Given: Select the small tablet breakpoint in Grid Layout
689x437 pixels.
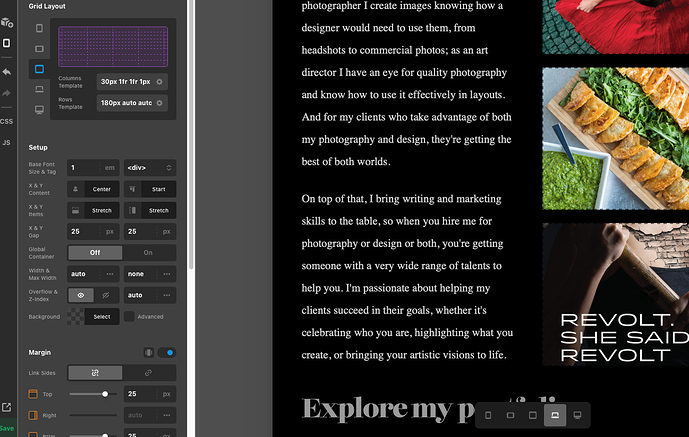Looking at the screenshot, I should [39, 49].
